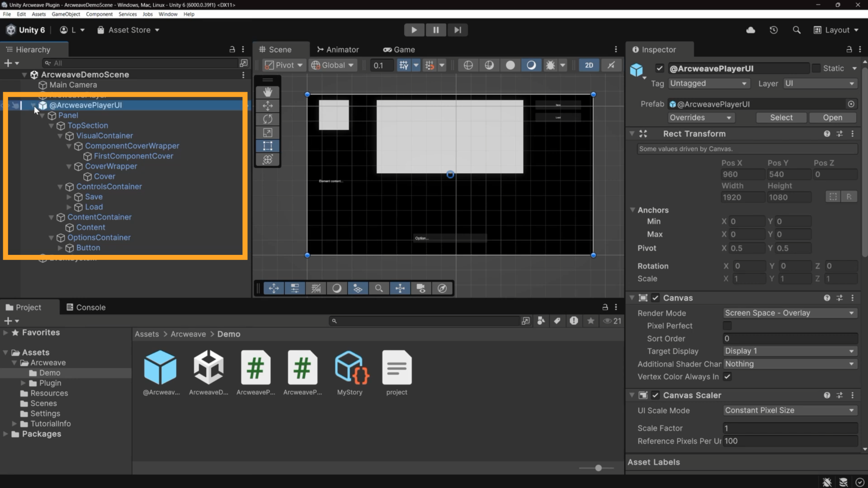
Task: Open the Layer dropdown showing UI
Action: [x=820, y=84]
